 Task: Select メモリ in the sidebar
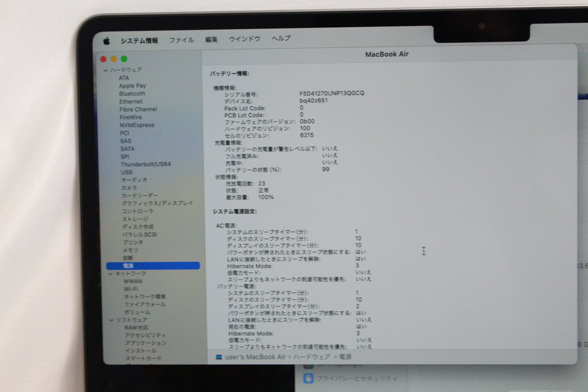tap(130, 250)
